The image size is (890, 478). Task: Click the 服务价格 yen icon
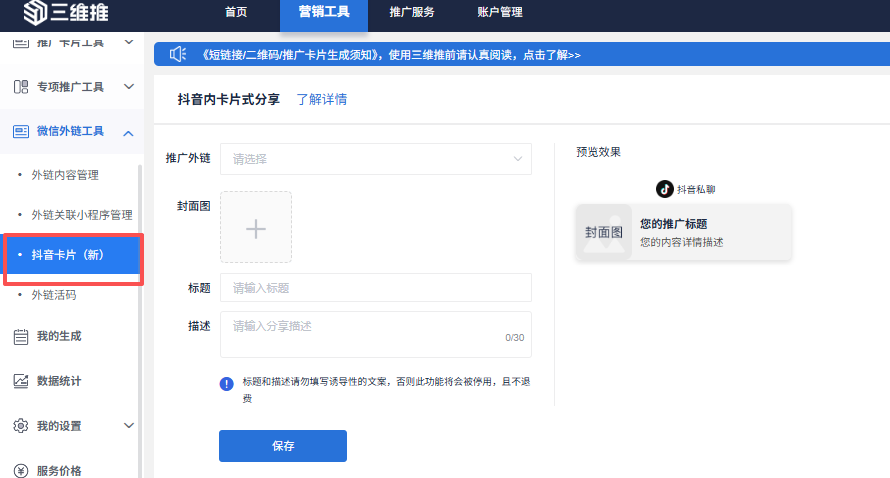coord(20,470)
